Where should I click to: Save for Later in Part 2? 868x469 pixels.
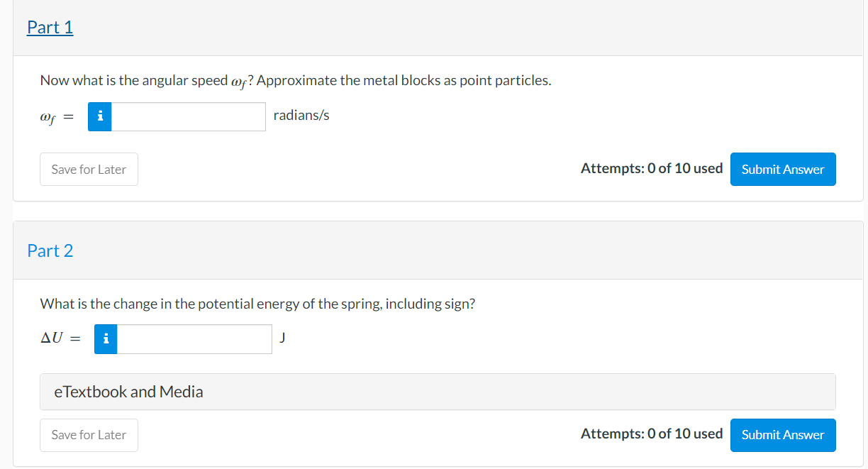tap(89, 435)
